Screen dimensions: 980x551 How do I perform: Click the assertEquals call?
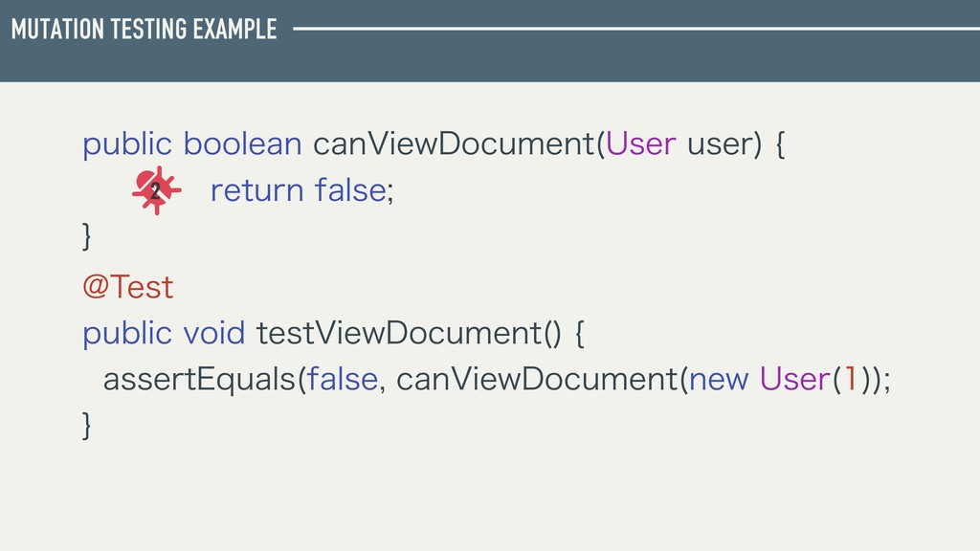point(199,380)
